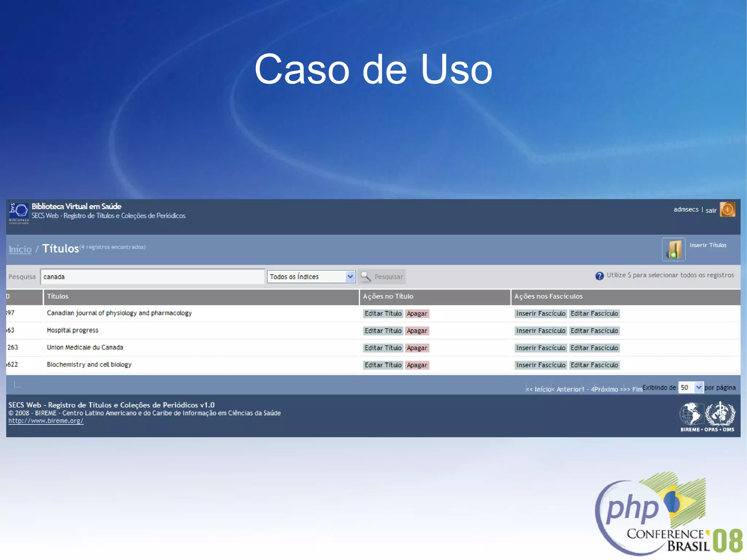The height and width of the screenshot is (560, 747).
Task: Click the Títulos column header
Action: click(201, 297)
